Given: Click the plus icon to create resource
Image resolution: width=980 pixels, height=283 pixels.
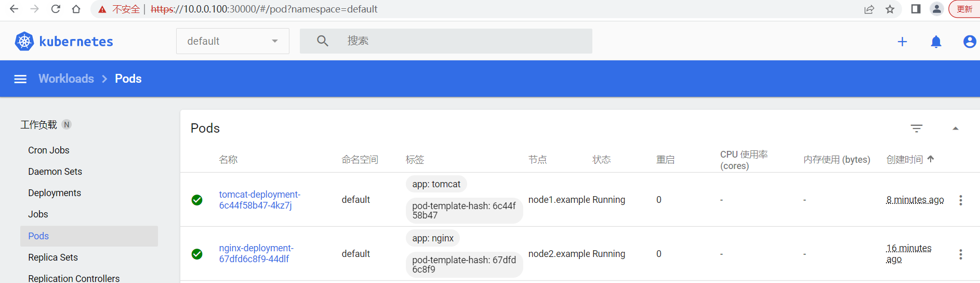Looking at the screenshot, I should (903, 42).
